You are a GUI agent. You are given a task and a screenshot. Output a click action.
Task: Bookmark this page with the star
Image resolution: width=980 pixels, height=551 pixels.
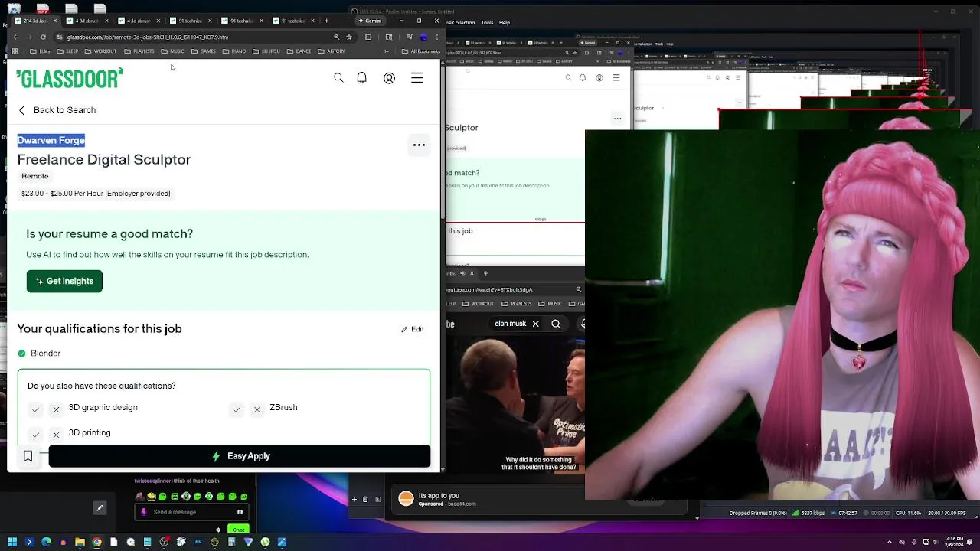[x=349, y=37]
